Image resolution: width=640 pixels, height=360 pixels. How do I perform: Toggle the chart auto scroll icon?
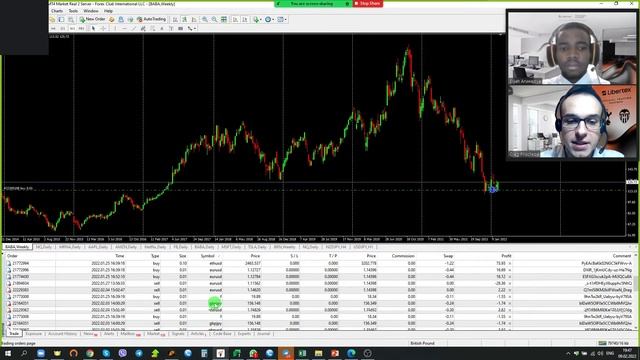tap(235, 19)
